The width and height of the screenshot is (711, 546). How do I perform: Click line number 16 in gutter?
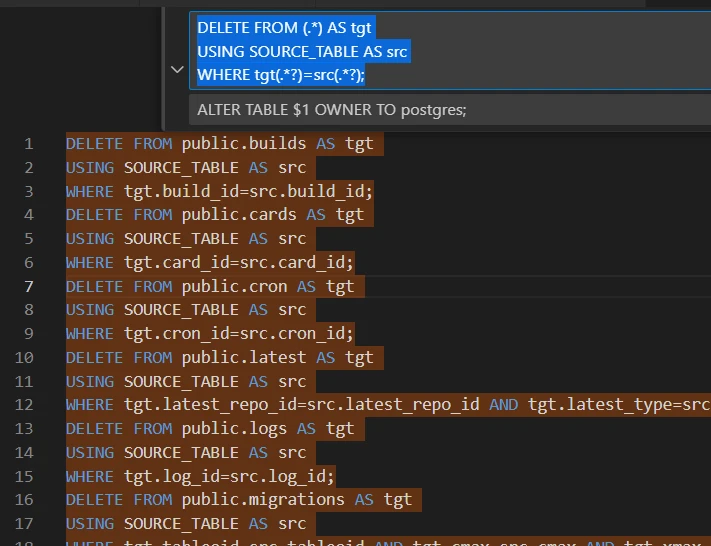point(24,499)
